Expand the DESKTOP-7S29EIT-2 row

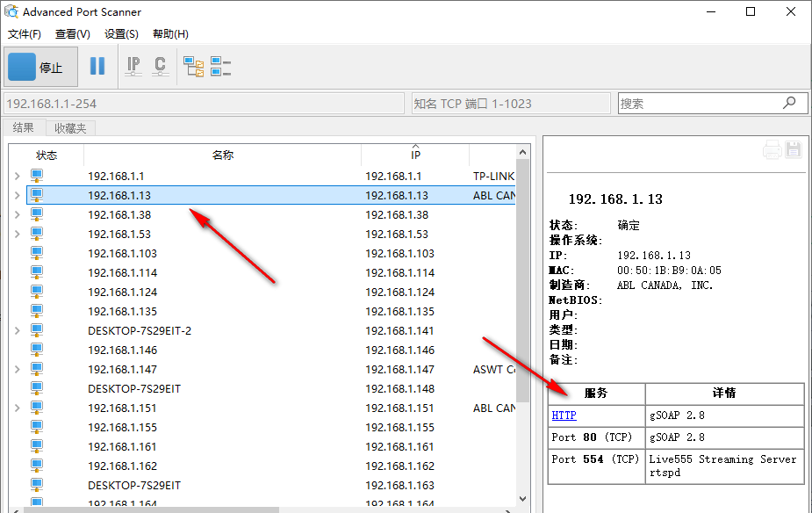point(17,331)
